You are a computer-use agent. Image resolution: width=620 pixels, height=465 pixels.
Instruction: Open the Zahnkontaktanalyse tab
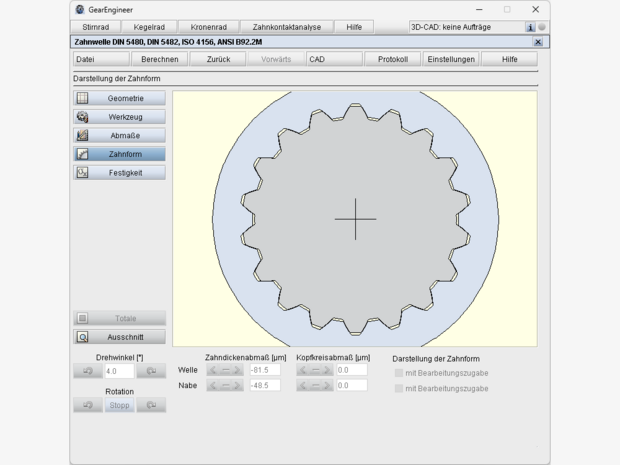click(x=288, y=27)
